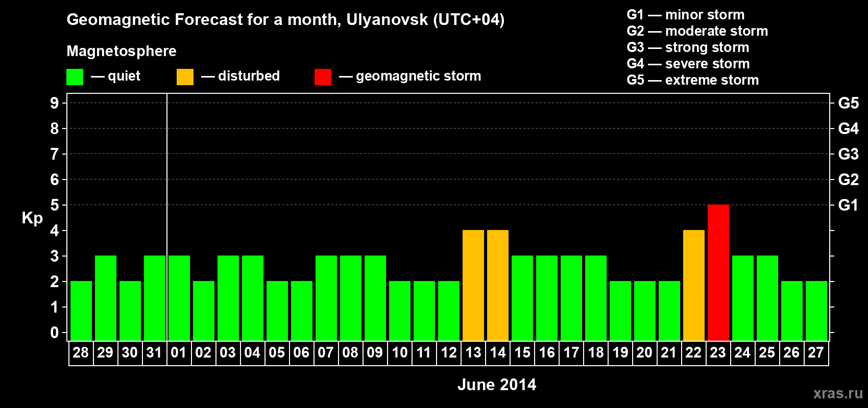Click the date label 31 on axis
The image size is (868, 408).
pos(154,352)
